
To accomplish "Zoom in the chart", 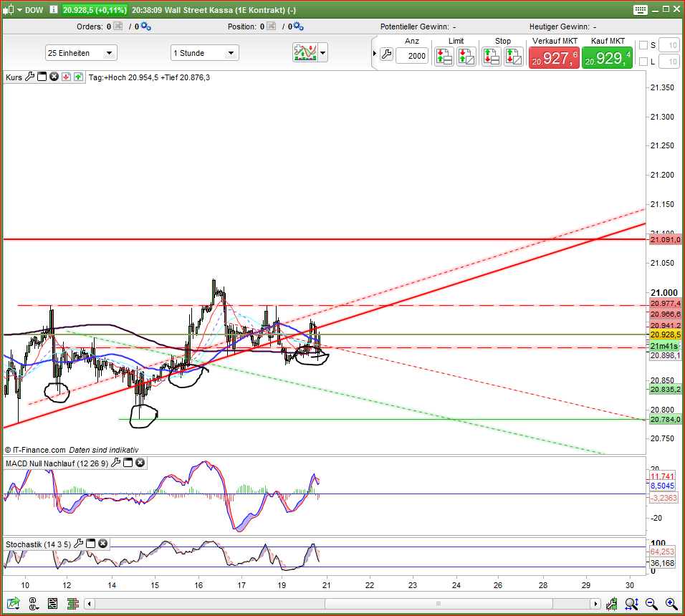I will pyautogui.click(x=671, y=604).
